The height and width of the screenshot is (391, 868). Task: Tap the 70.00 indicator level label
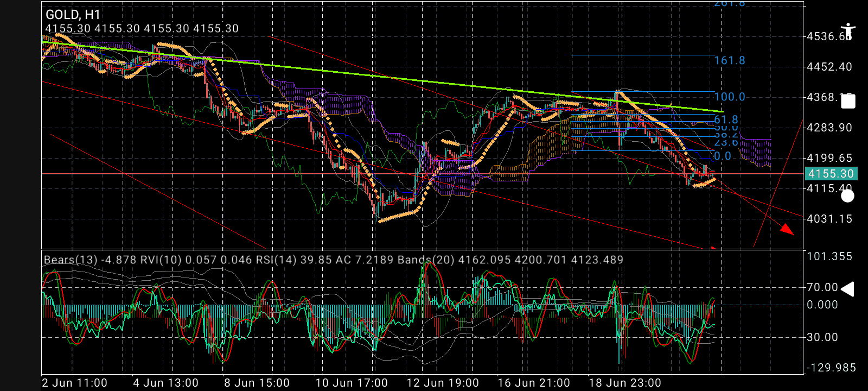click(x=822, y=287)
